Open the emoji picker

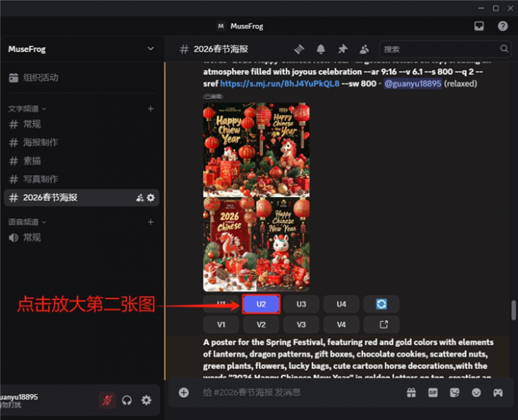tap(476, 393)
